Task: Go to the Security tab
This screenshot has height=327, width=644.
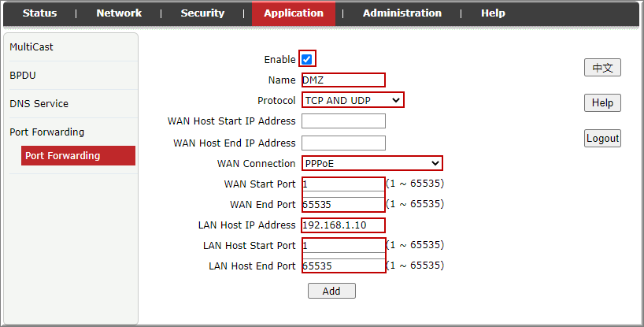Action: 202,13
